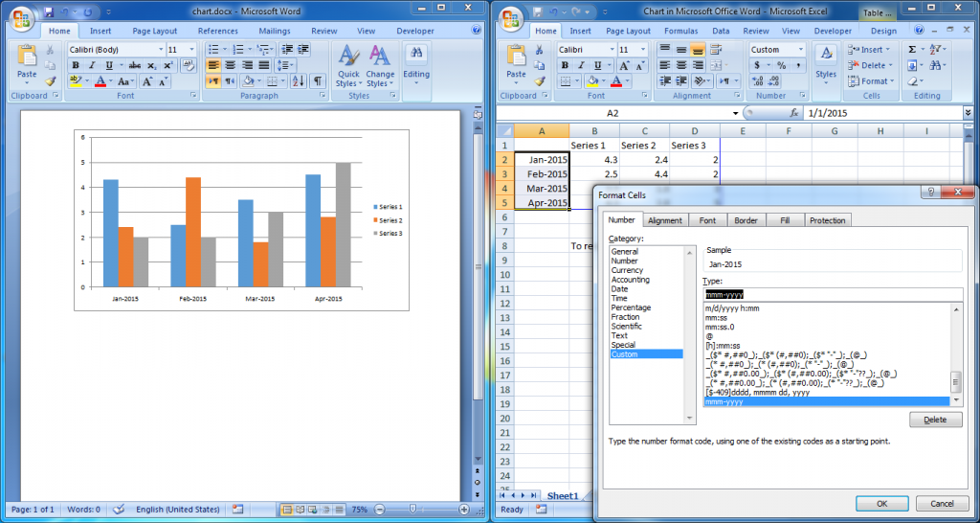Open Protection tab in Format Cells dialog
Image resolution: width=980 pixels, height=523 pixels.
827,220
